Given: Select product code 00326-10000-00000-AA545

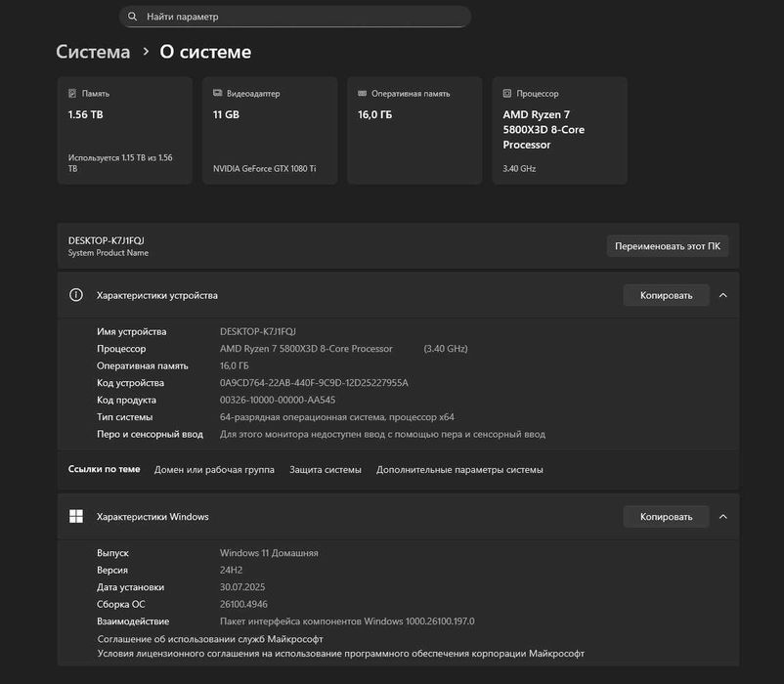Looking at the screenshot, I should [x=278, y=400].
